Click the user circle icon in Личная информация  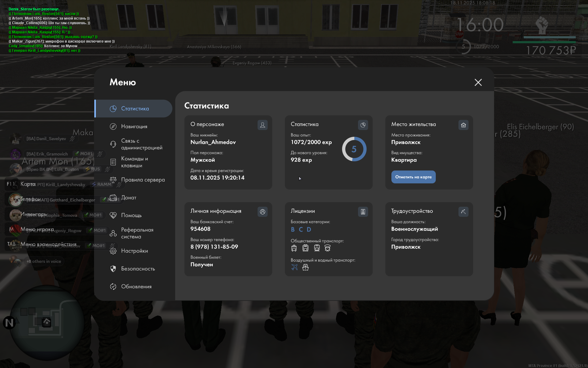(x=262, y=212)
